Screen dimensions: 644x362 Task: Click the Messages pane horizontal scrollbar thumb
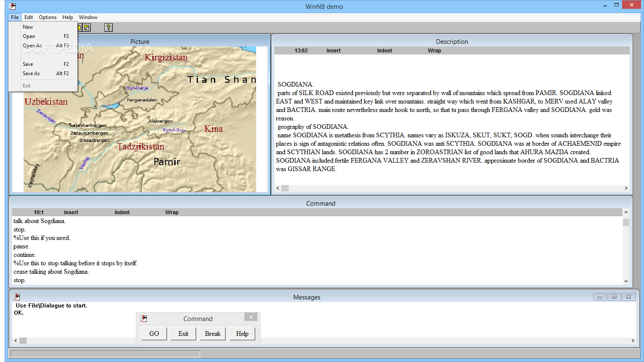coord(23,340)
